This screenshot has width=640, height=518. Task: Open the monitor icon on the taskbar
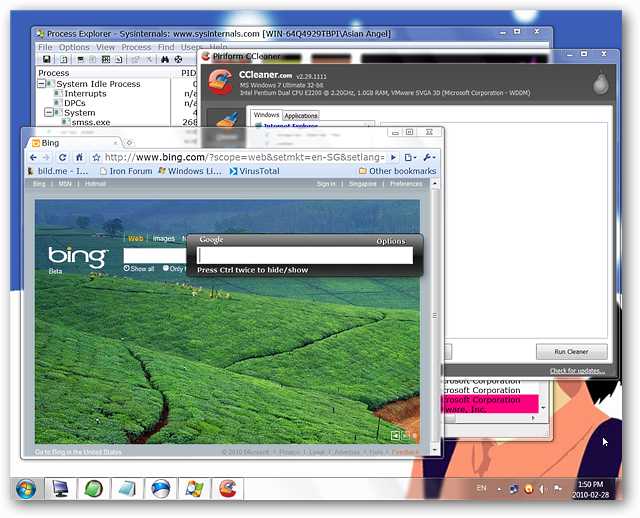click(x=60, y=489)
